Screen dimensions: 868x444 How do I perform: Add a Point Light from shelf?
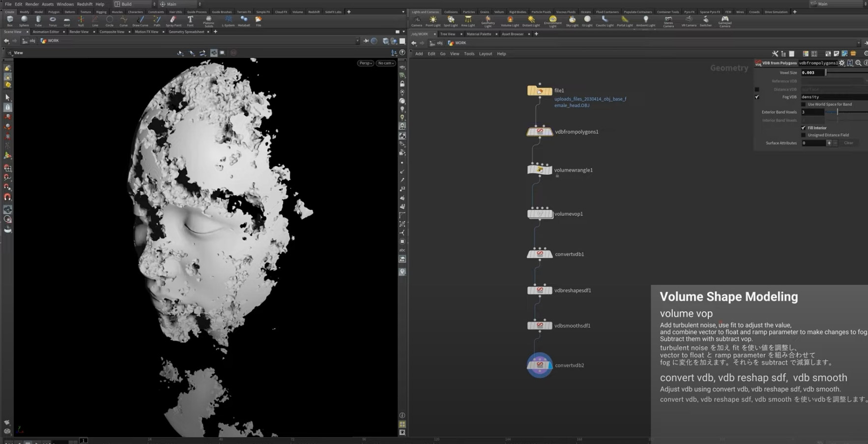[433, 21]
